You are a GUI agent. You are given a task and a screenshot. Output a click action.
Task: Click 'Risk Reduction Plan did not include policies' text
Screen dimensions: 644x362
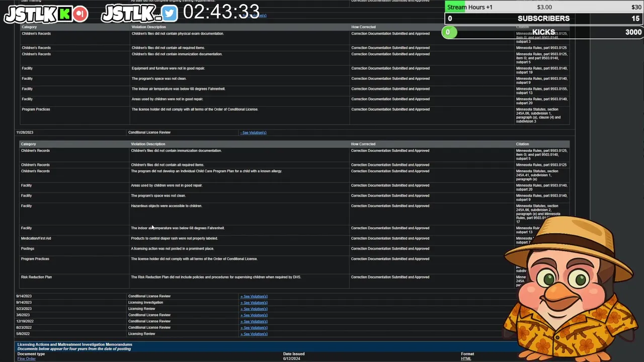pos(216,277)
